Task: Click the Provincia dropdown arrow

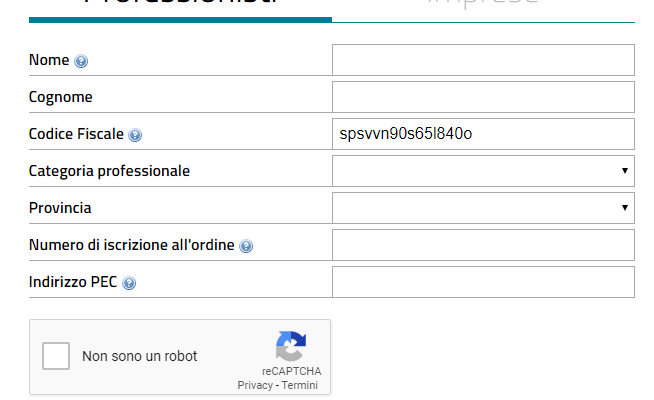Action: [624, 208]
